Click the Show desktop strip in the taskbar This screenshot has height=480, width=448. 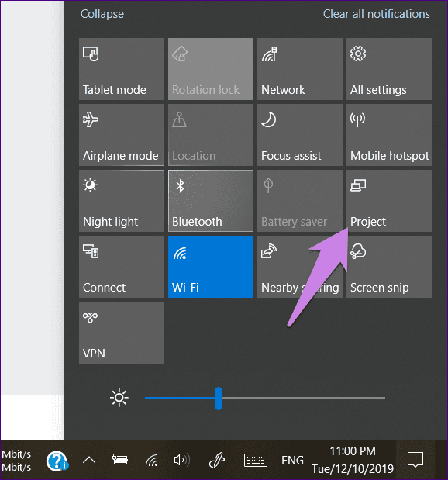[445, 460]
